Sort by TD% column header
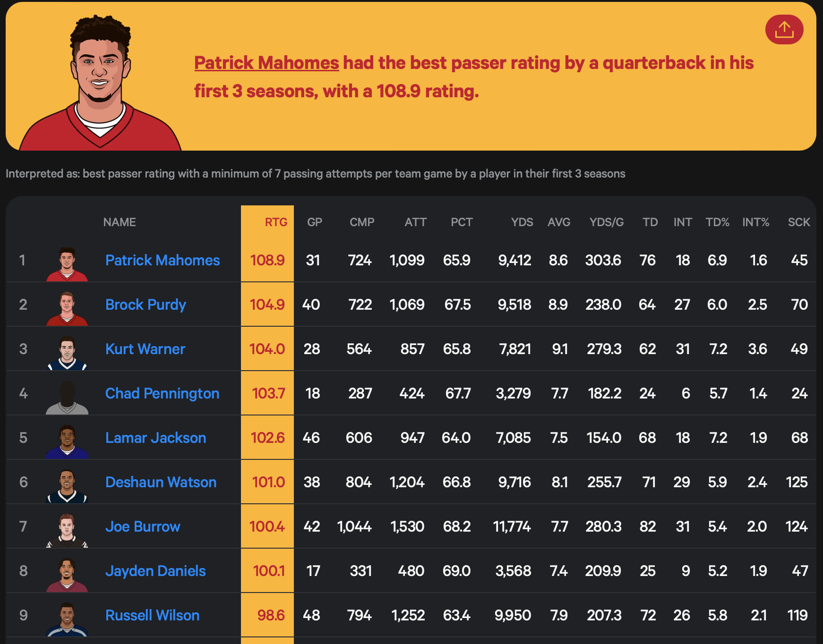Image resolution: width=823 pixels, height=644 pixels. (717, 222)
